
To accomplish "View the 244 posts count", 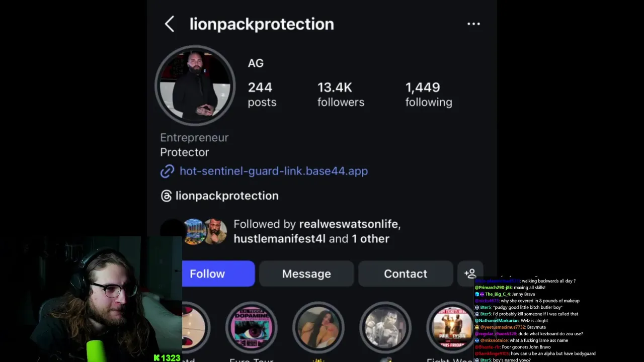I will click(x=262, y=95).
